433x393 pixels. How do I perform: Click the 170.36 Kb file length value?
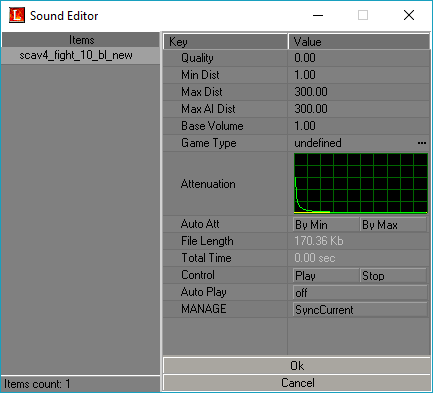[319, 241]
